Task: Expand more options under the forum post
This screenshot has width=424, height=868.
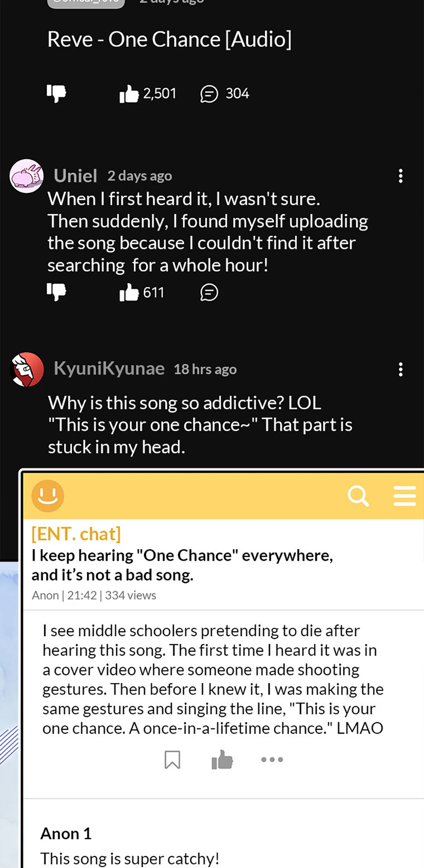Action: 272,759
